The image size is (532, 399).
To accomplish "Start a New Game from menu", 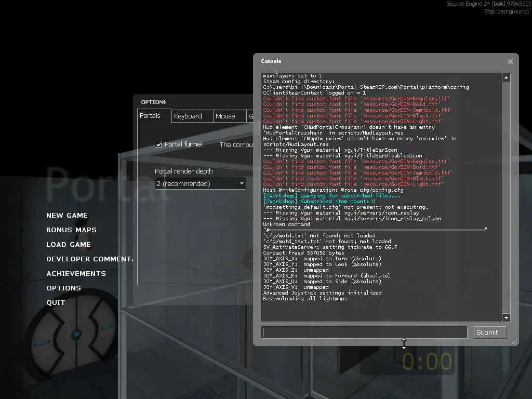I will 67,216.
